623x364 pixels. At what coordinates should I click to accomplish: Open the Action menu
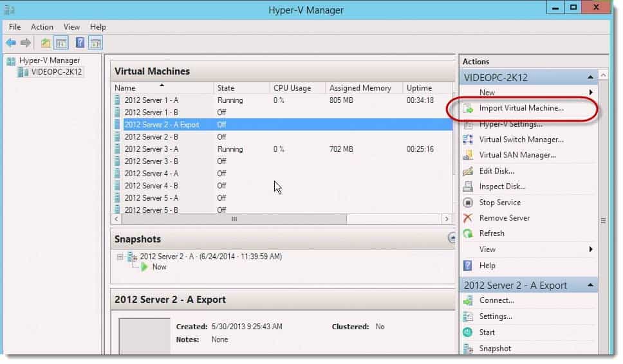[x=42, y=27]
